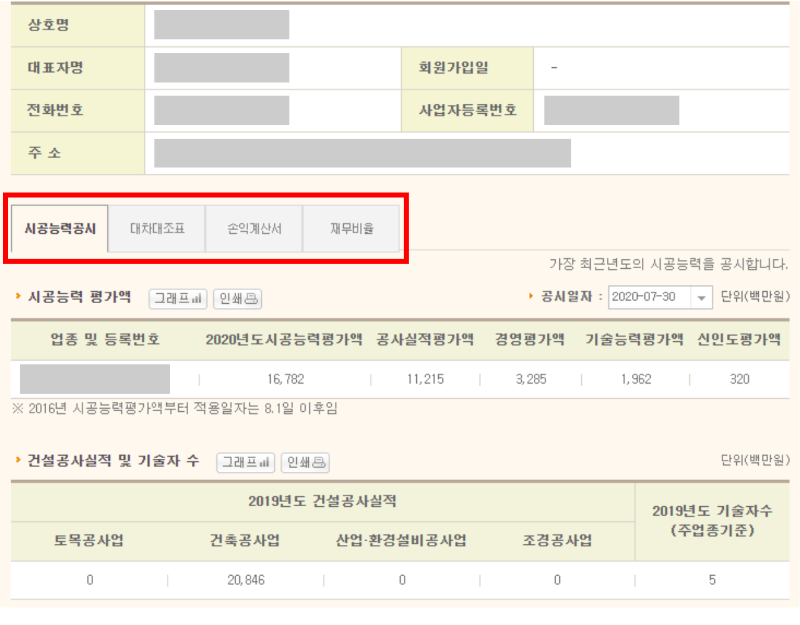
Task: Click the 주 소 label
Action: 44,153
